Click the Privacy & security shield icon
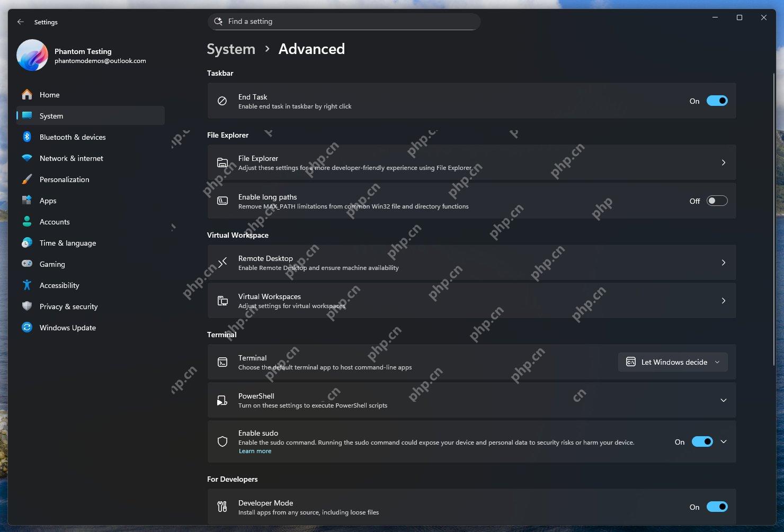784x532 pixels. pos(27,306)
